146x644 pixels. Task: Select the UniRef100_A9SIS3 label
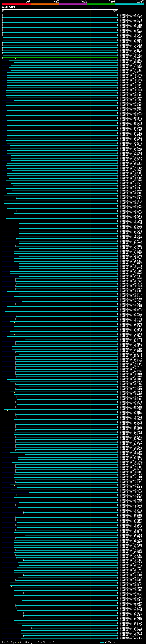[131, 60]
